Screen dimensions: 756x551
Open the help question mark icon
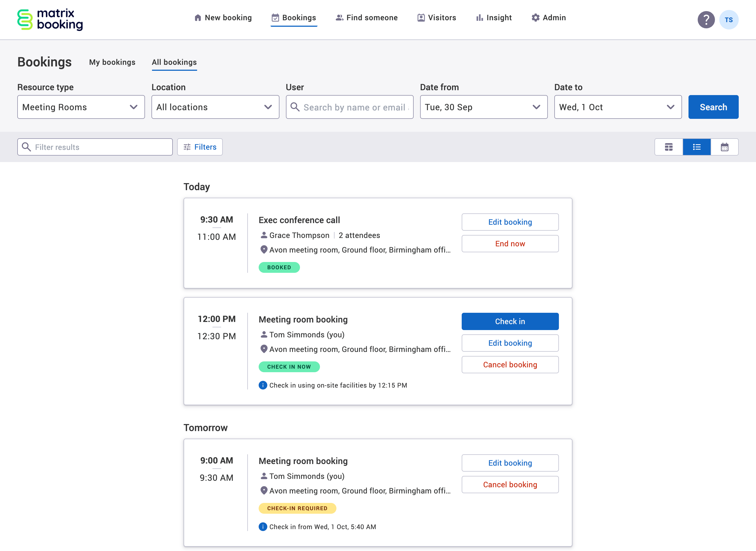(706, 20)
